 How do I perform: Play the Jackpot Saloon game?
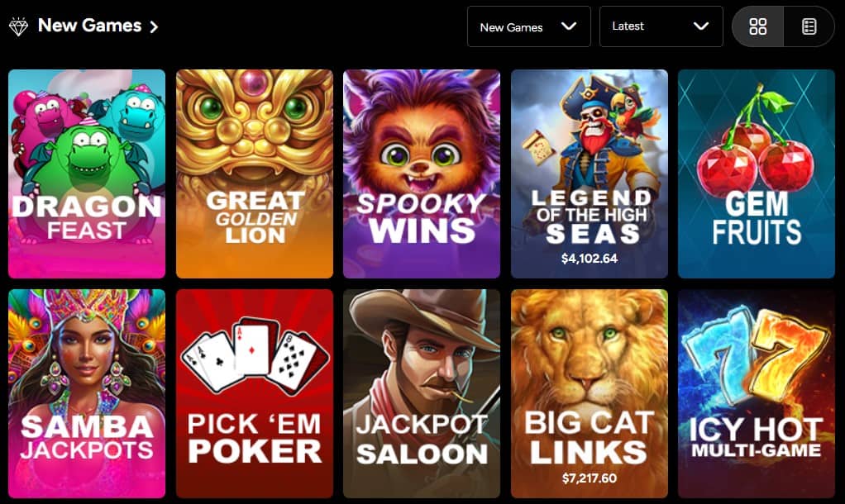pos(422,393)
